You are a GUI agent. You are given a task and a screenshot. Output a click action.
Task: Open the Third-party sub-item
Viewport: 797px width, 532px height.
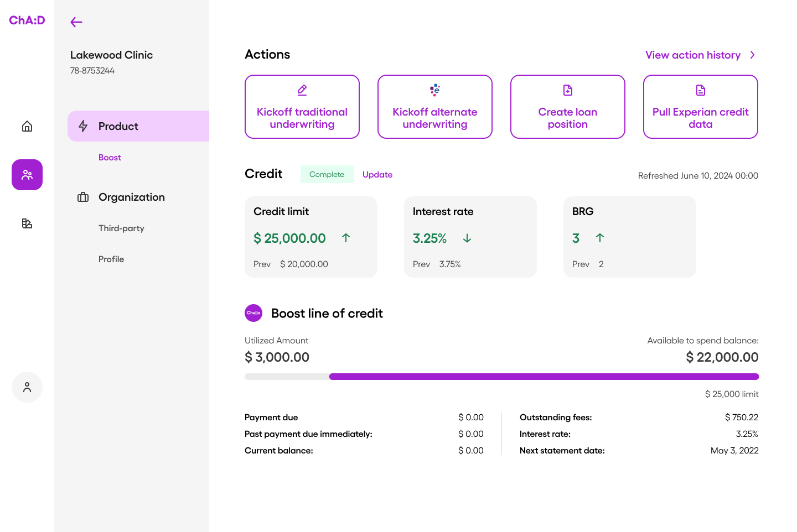(x=121, y=228)
